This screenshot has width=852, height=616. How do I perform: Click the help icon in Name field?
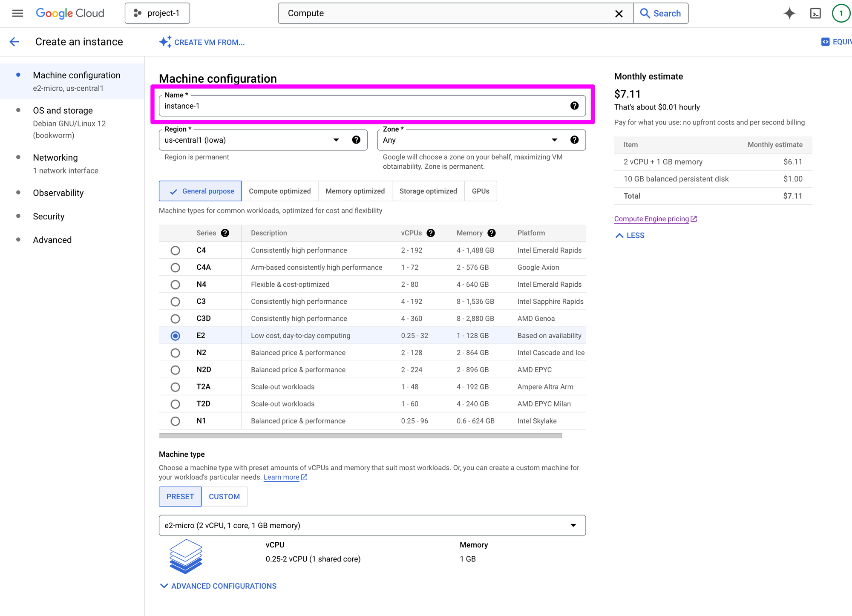tap(574, 106)
